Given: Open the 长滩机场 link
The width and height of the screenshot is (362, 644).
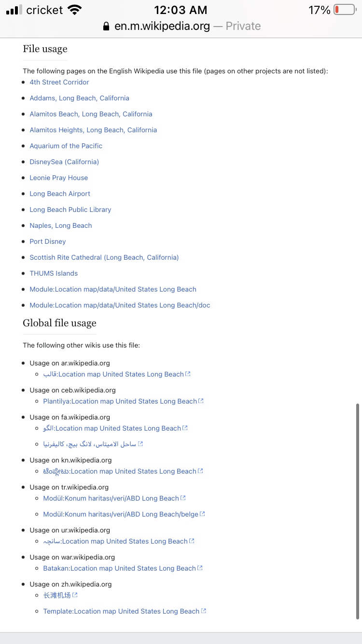Looking at the screenshot, I should tap(57, 595).
